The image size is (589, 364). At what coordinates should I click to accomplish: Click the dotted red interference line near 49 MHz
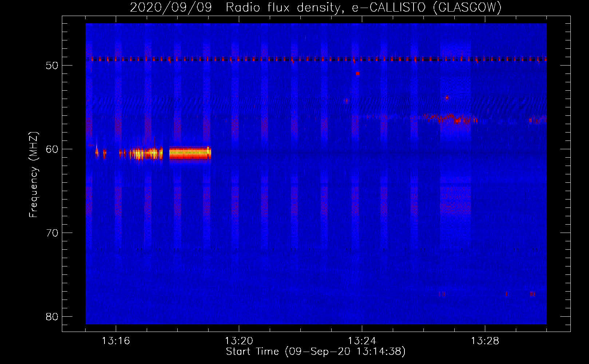(x=316, y=59)
